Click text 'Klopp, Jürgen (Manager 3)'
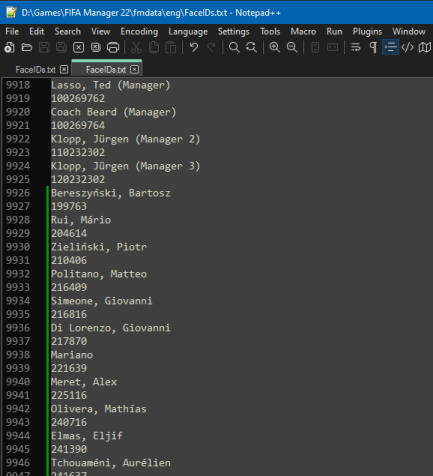Viewport: 433px width, 476px height. 126,166
